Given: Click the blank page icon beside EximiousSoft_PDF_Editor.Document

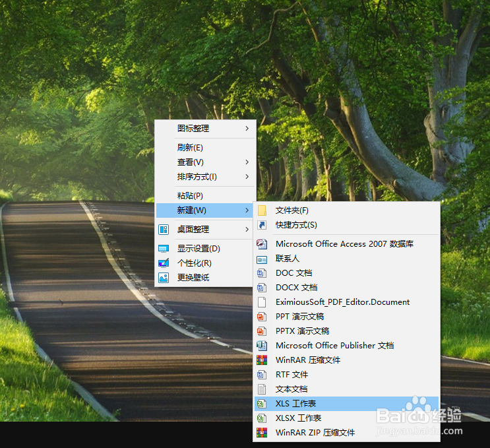Looking at the screenshot, I should tap(262, 302).
